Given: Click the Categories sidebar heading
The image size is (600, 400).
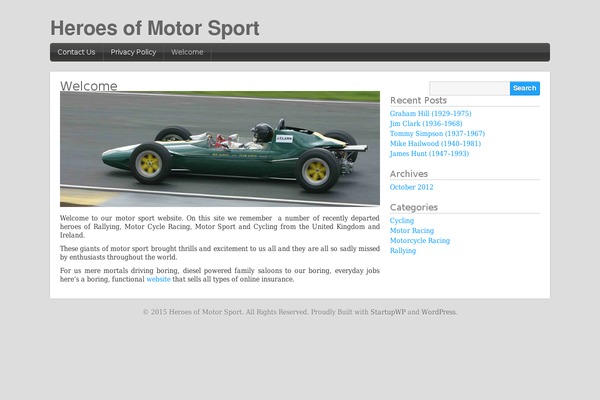Looking at the screenshot, I should (414, 207).
